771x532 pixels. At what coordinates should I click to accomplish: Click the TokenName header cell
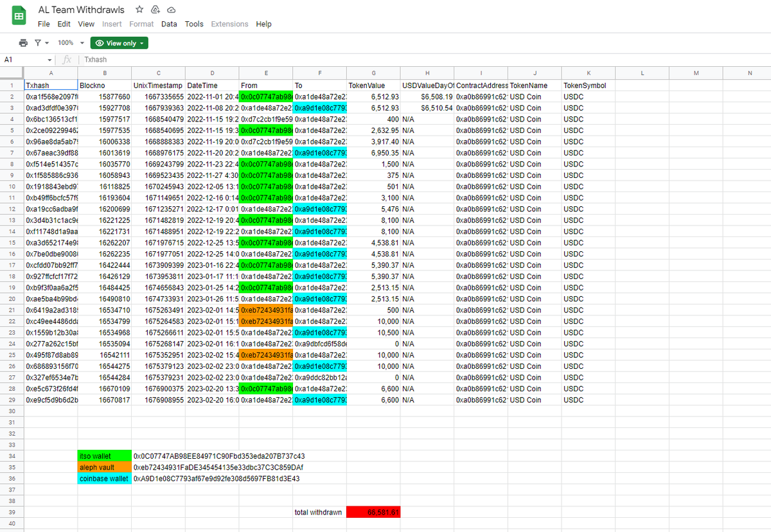535,85
